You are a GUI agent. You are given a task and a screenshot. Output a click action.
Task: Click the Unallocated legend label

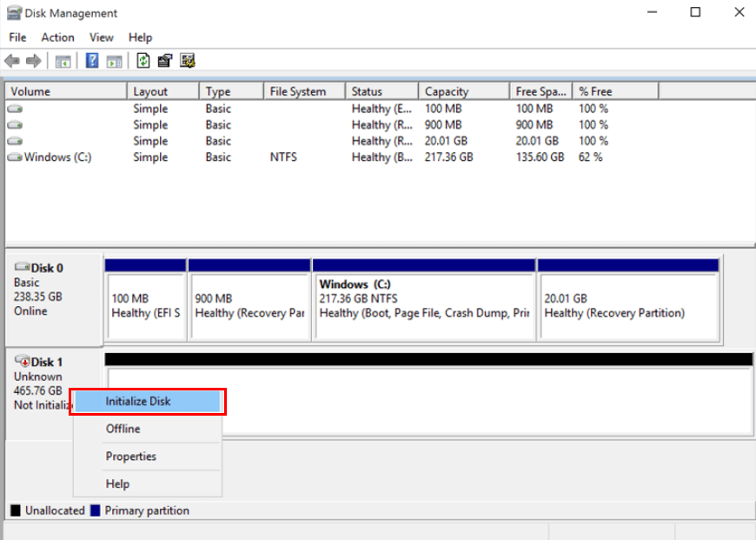55,510
